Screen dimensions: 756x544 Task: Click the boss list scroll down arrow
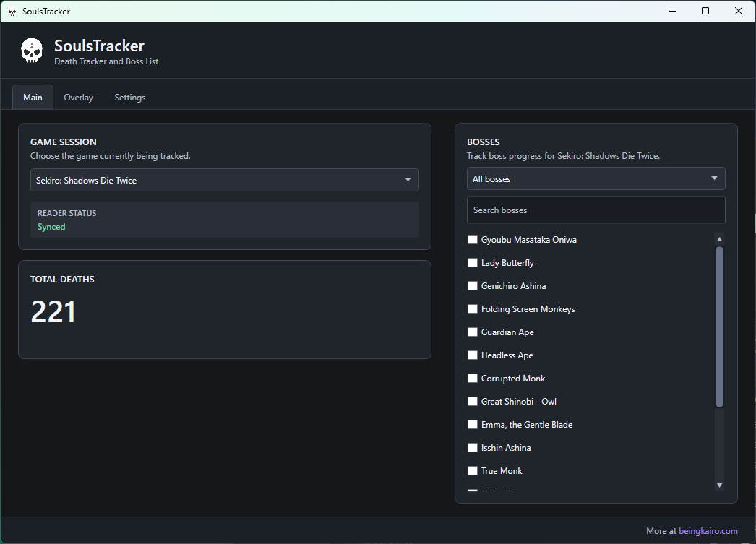[x=719, y=485]
